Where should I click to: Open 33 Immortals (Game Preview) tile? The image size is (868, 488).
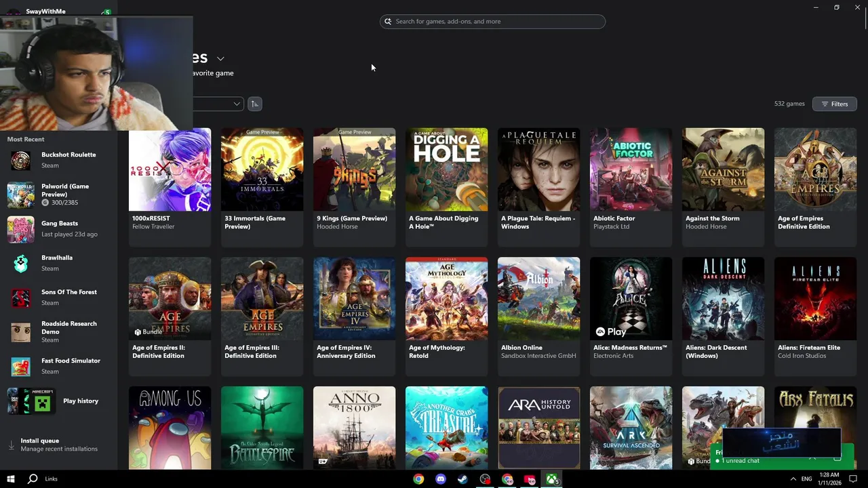262,186
